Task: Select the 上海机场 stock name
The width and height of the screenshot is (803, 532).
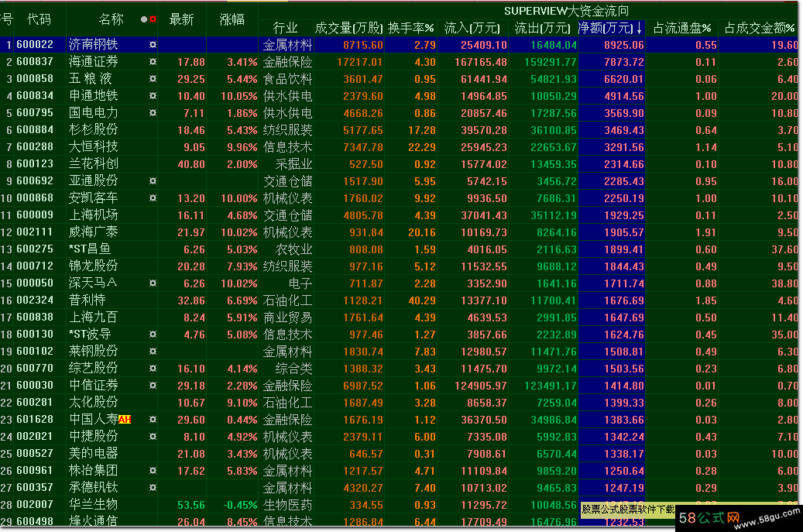Action: (x=93, y=215)
